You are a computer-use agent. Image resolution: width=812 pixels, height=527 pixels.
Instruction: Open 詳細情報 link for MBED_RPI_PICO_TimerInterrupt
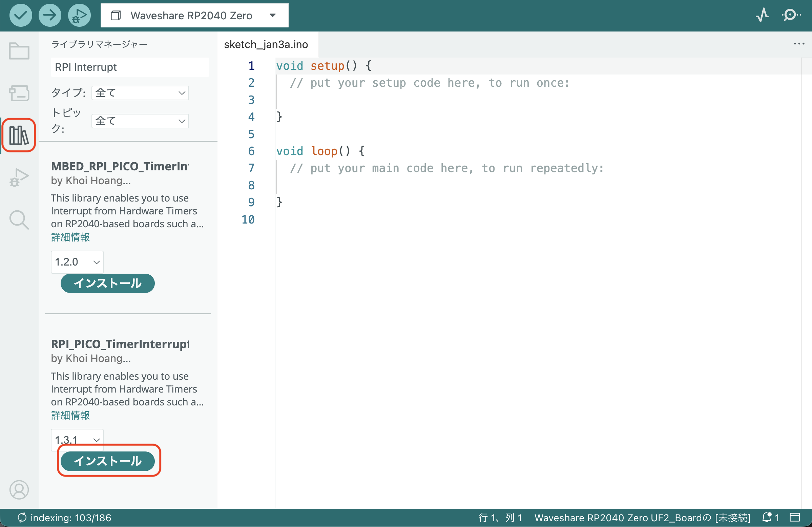[70, 237]
